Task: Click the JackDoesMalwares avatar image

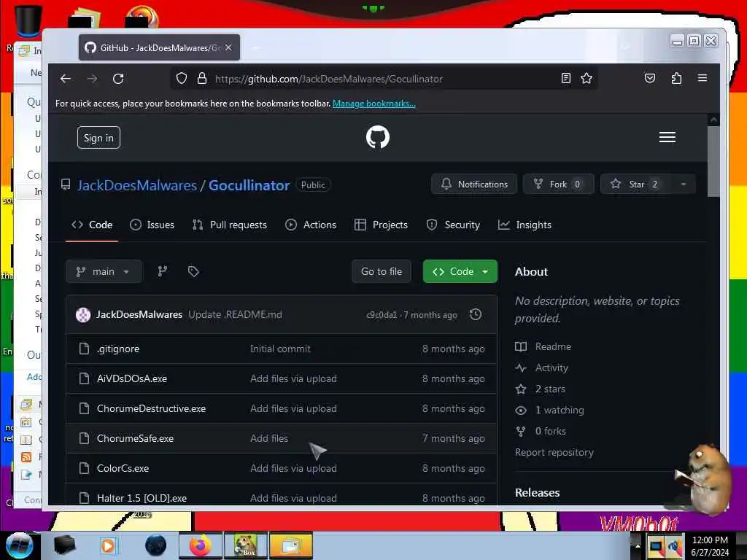Action: click(x=83, y=315)
